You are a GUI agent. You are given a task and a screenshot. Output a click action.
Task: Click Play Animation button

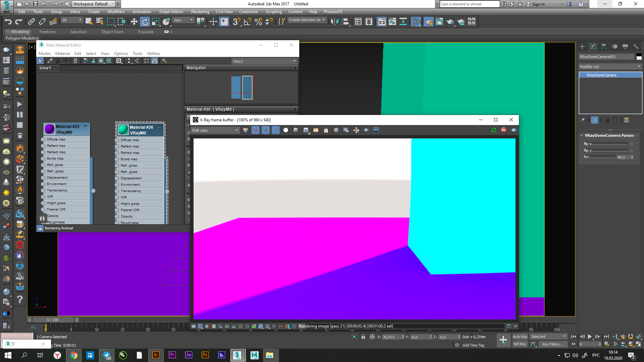point(590,337)
